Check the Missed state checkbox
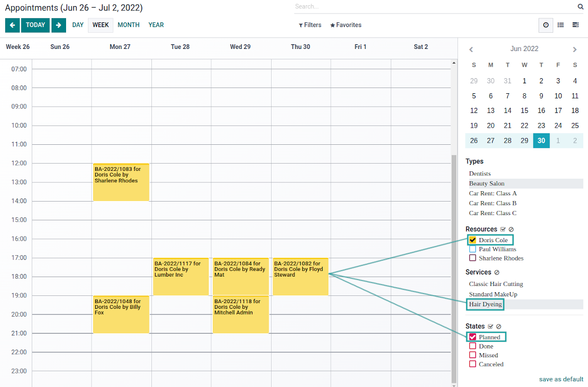This screenshot has height=387, width=588. click(x=473, y=355)
